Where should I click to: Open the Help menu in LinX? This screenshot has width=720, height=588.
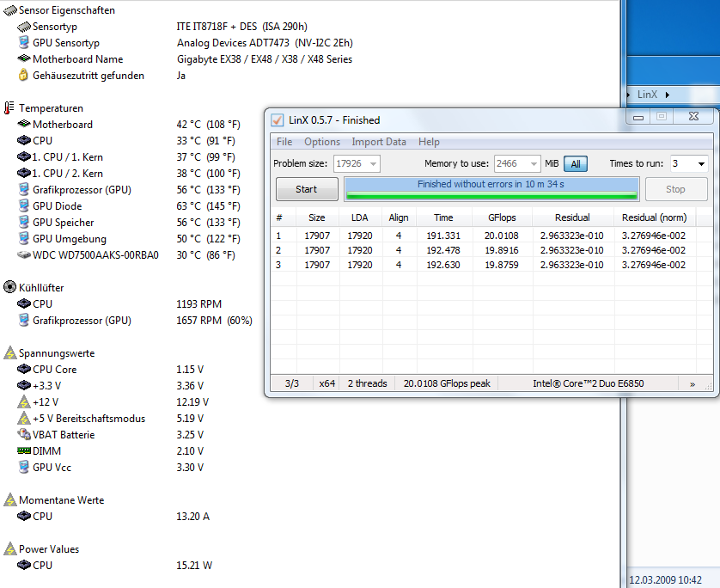(429, 142)
